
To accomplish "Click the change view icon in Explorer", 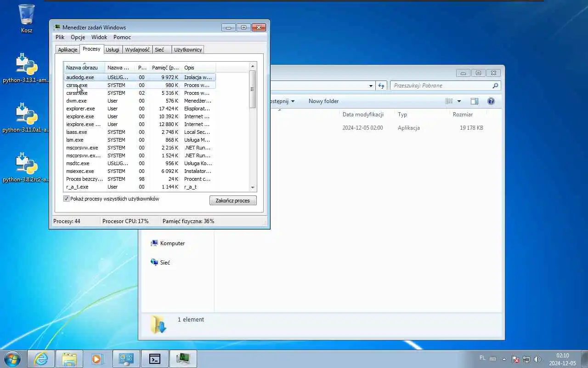I will (449, 101).
